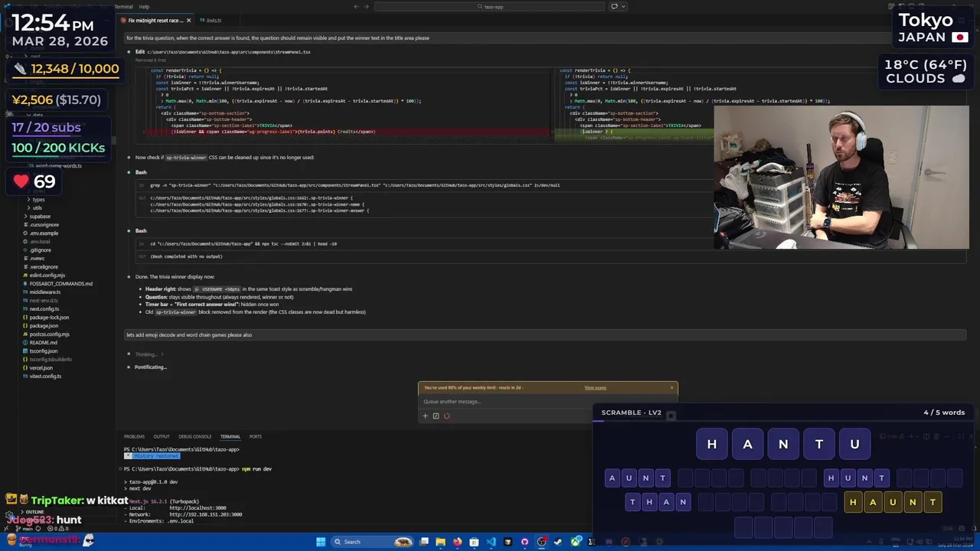Switch to the Ports panel tab
Screen dimensions: 980x551
point(256,437)
